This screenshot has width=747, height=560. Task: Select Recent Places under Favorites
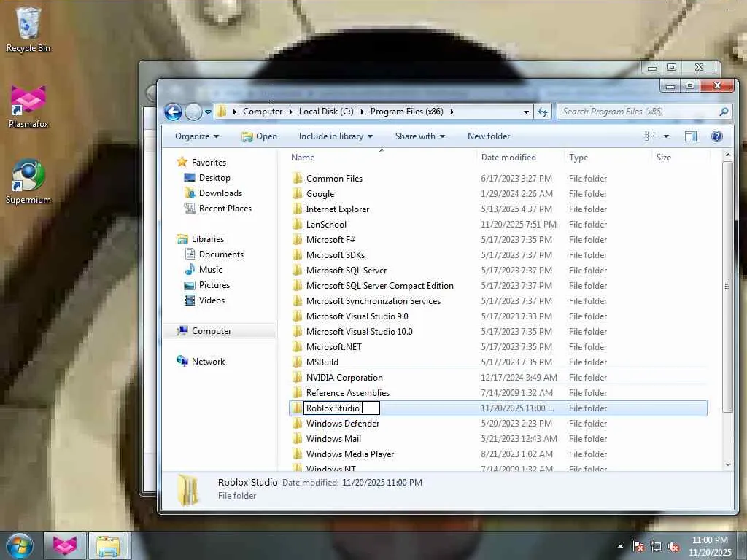[225, 208]
